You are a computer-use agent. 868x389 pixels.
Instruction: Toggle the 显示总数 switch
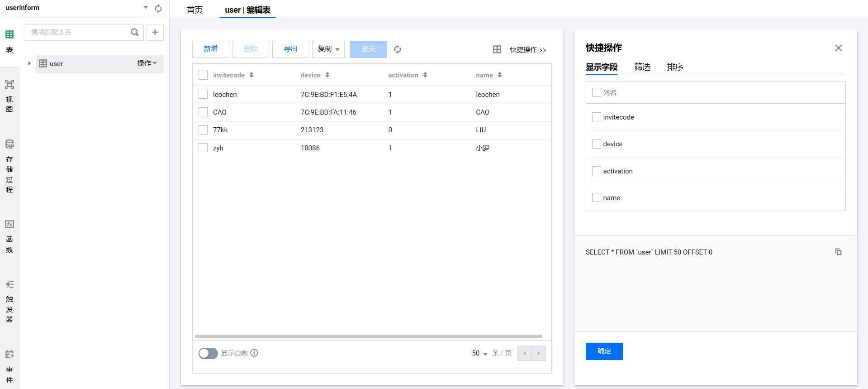[208, 353]
